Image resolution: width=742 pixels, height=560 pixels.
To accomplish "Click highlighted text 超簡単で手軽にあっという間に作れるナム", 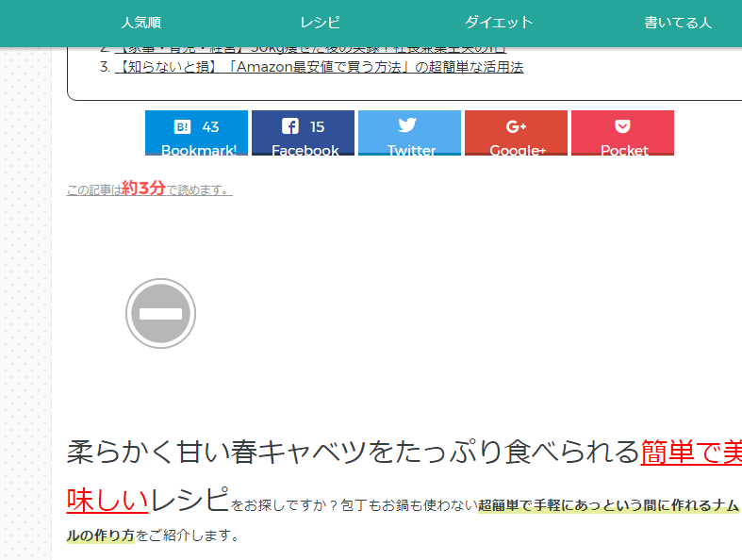I will tap(608, 505).
